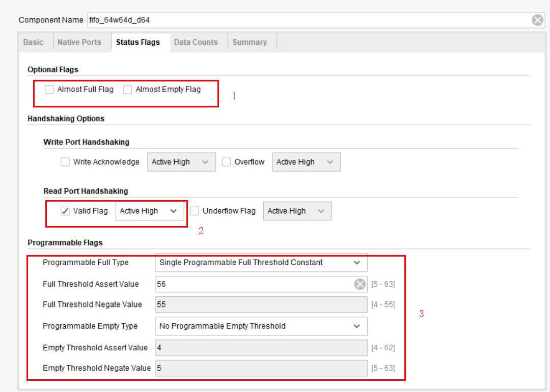Switch to the Basic tab
The image size is (550, 392).
[x=33, y=42]
